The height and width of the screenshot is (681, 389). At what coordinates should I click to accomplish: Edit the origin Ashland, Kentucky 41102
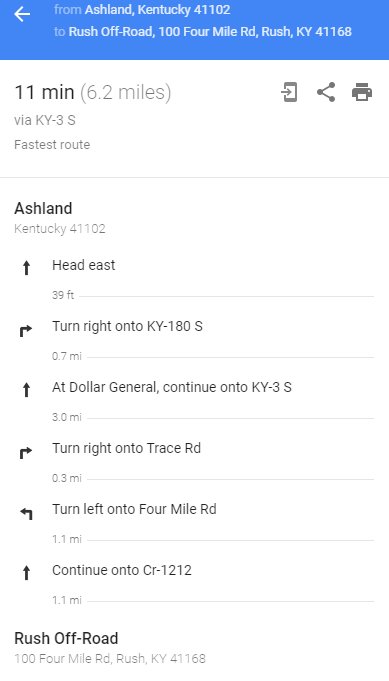click(x=157, y=10)
